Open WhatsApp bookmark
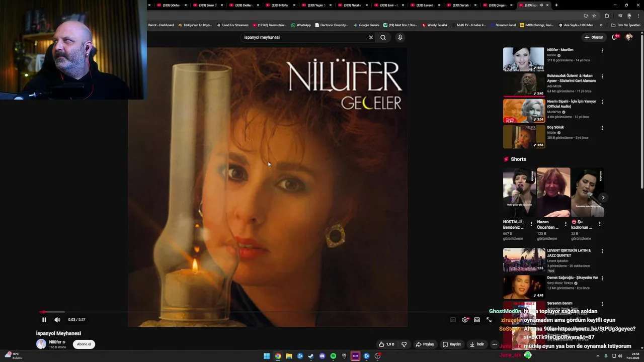 pos(301,25)
